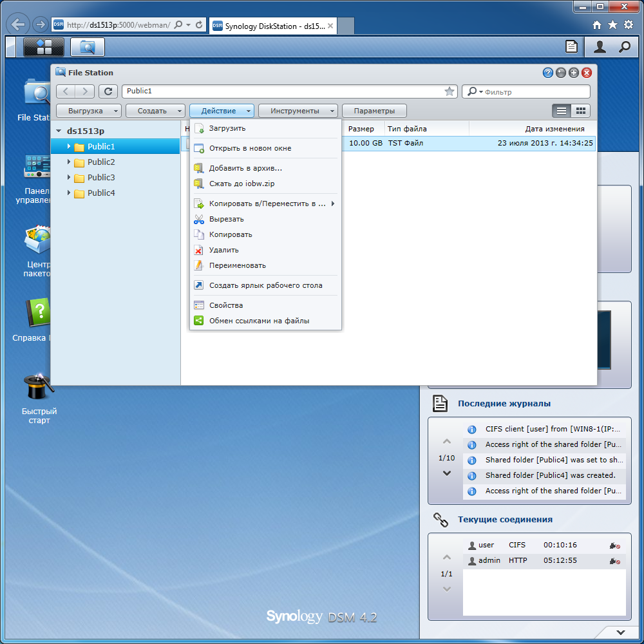Show next page of recent logs
This screenshot has height=644, width=644.
(x=447, y=473)
